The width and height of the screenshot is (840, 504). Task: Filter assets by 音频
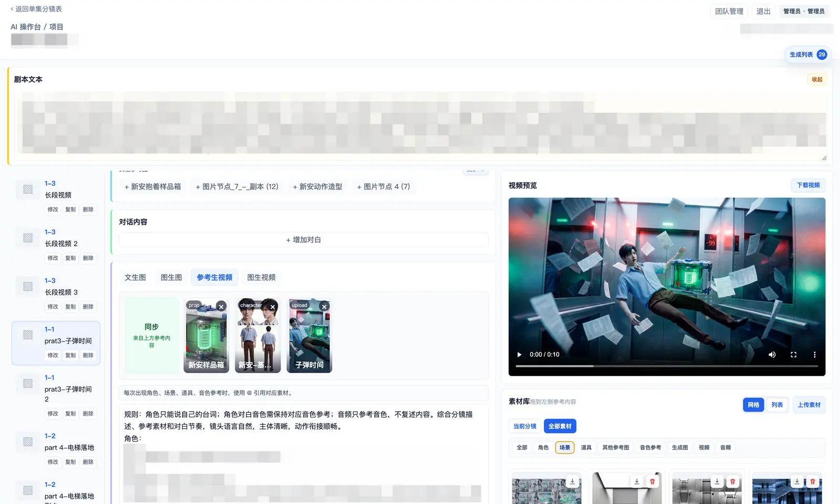coord(726,447)
